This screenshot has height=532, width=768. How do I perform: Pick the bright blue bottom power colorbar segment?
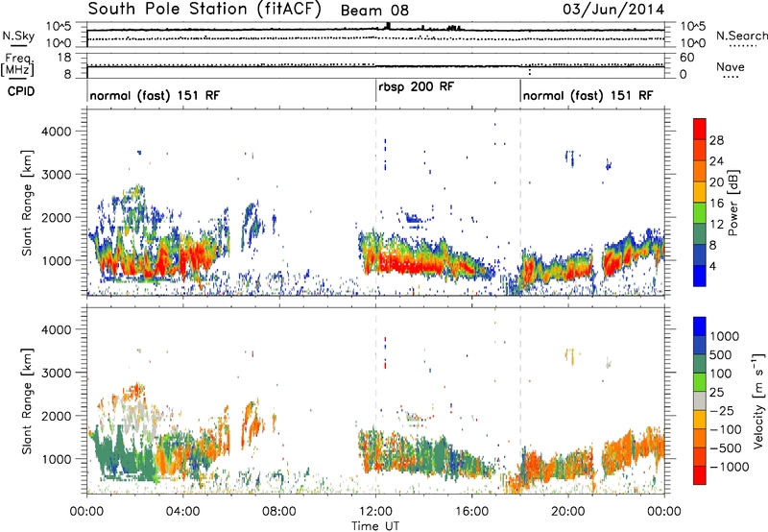pyautogui.click(x=700, y=276)
